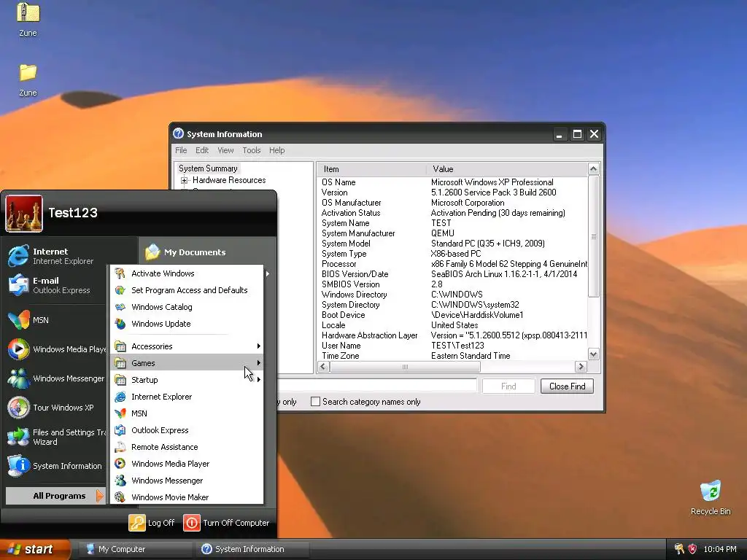
Task: Expand the Startup submenu
Action: pyautogui.click(x=187, y=379)
